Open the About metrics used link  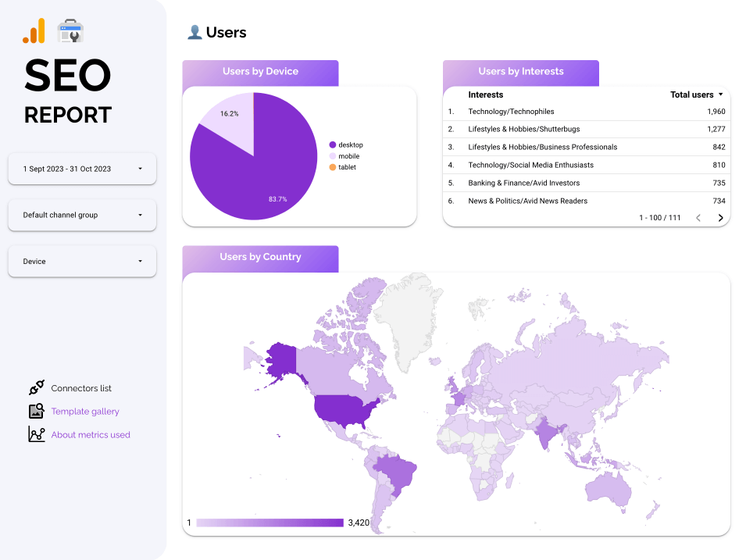click(x=91, y=435)
